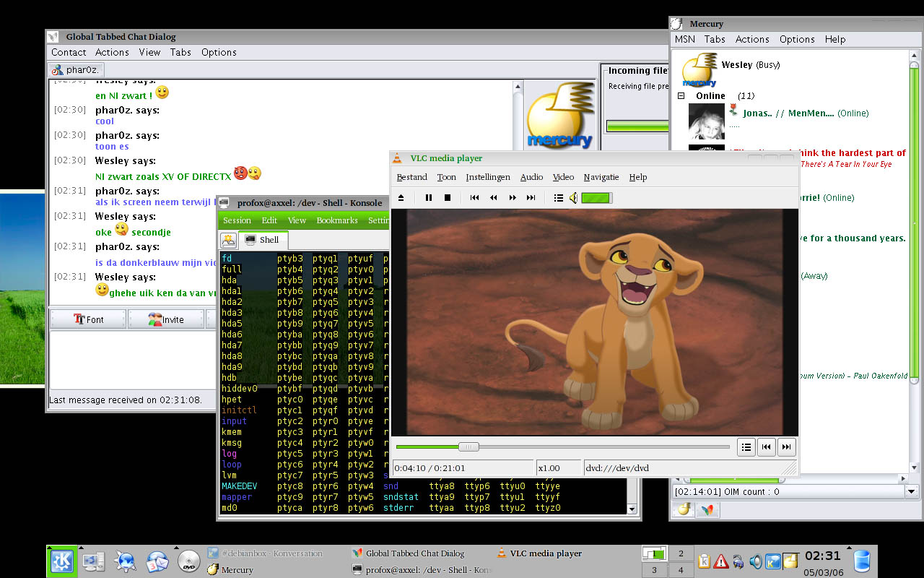Open Tabs menu in chat dialog

tap(180, 52)
